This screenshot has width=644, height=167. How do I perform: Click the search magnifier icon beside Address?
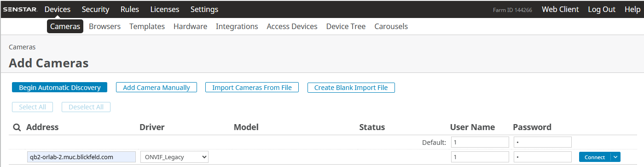pyautogui.click(x=17, y=127)
